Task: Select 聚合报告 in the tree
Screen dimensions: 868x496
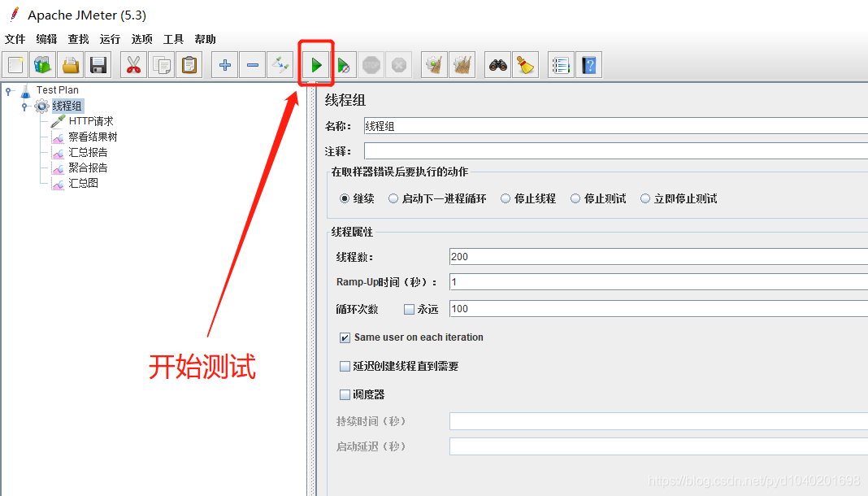Action: coord(88,168)
